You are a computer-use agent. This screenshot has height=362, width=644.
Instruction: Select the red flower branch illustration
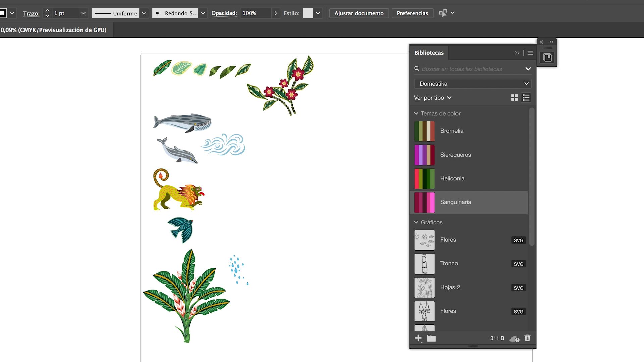(x=280, y=86)
